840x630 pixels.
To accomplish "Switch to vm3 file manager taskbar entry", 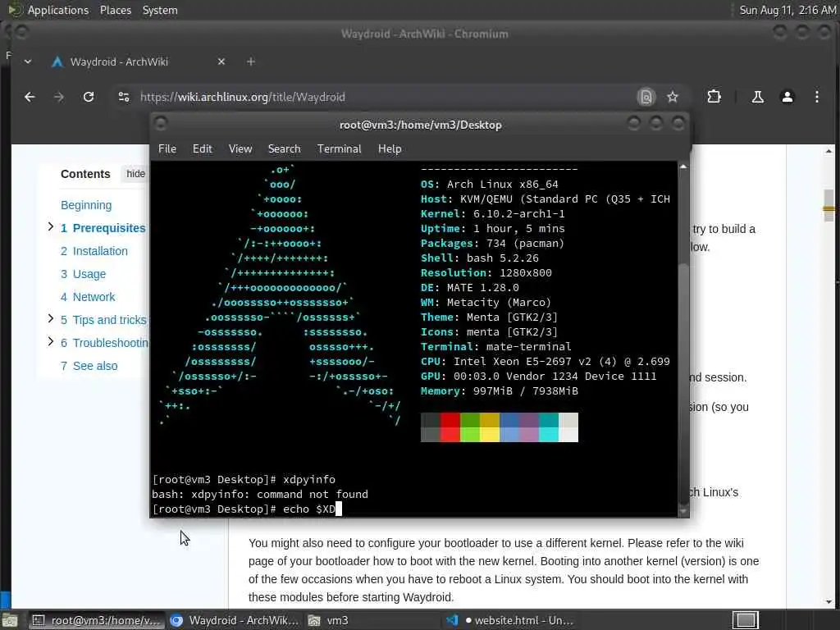I will [x=372, y=620].
